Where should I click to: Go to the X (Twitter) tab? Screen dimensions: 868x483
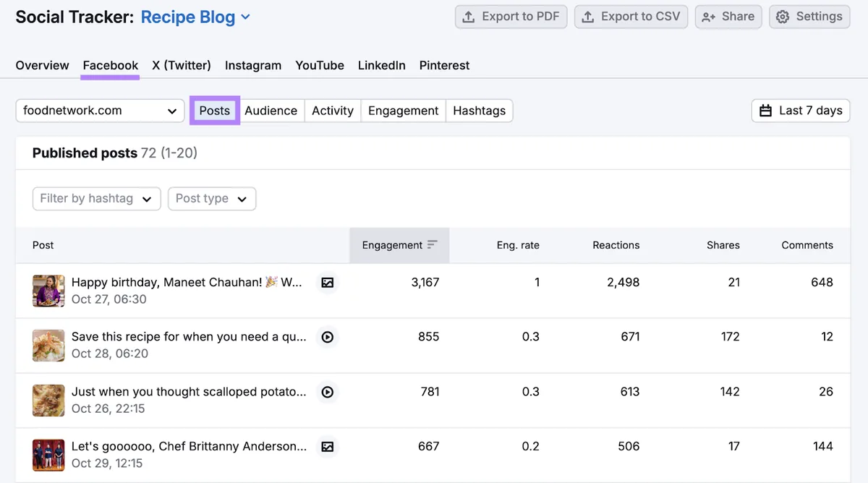point(182,65)
